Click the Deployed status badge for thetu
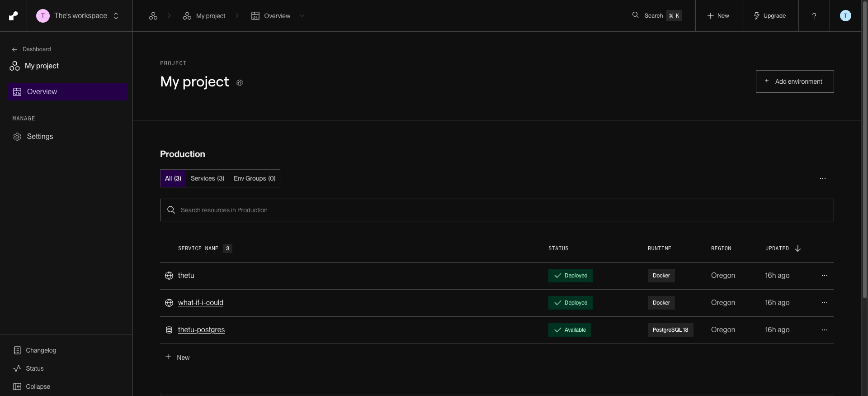This screenshot has width=868, height=396. [571, 276]
